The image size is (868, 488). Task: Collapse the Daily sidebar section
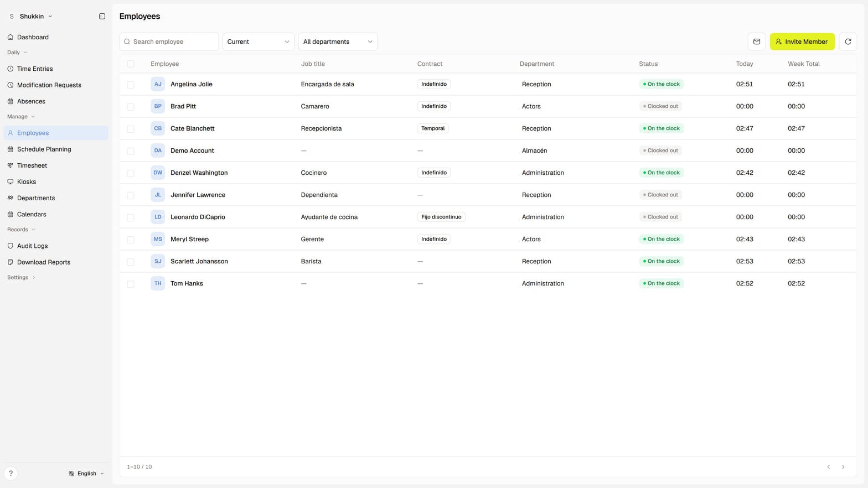tap(17, 53)
